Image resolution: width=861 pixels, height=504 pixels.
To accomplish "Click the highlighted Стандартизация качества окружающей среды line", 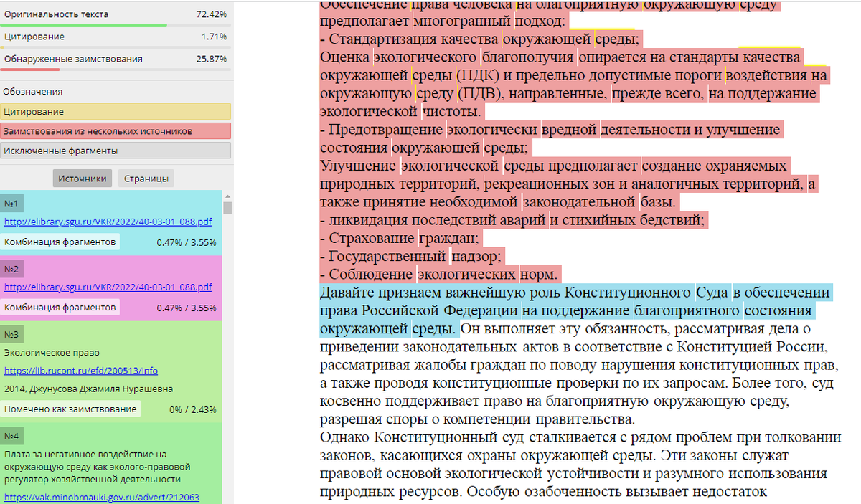I will (x=480, y=39).
